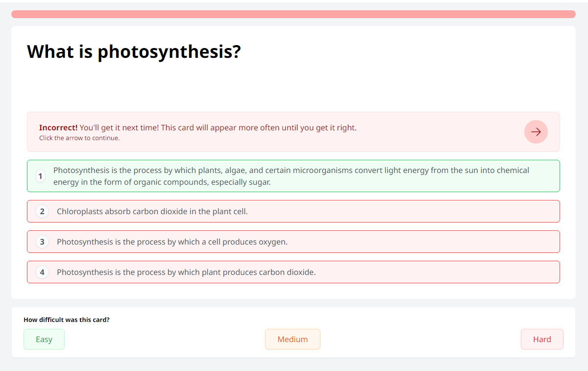
Task: Click the pink progress bar at top
Action: [x=294, y=14]
